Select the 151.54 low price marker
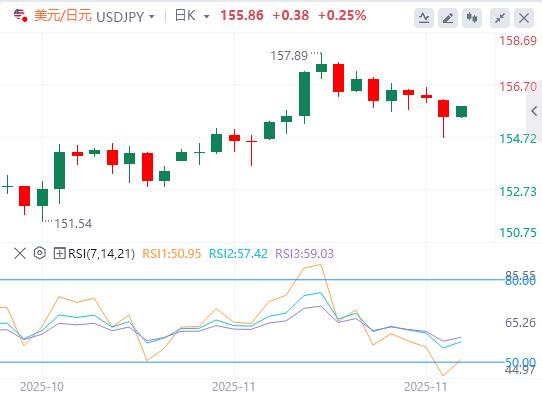Viewport: 542px width, 398px height. tap(73, 223)
